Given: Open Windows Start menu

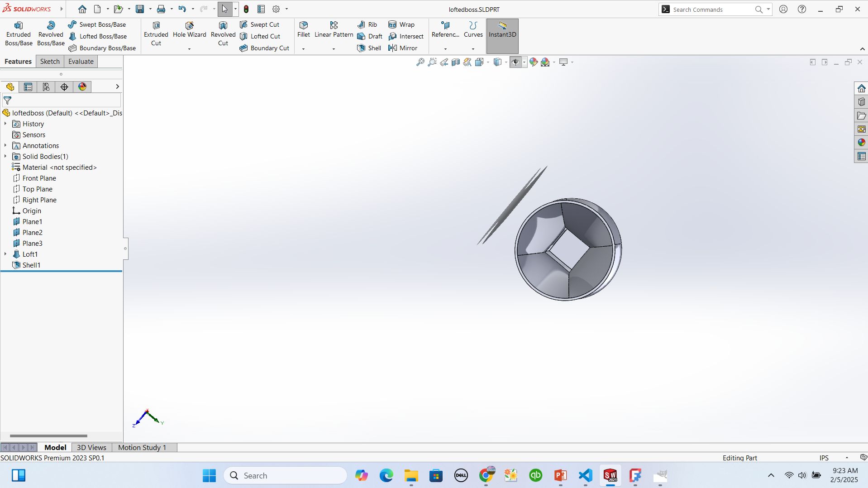Looking at the screenshot, I should (209, 475).
